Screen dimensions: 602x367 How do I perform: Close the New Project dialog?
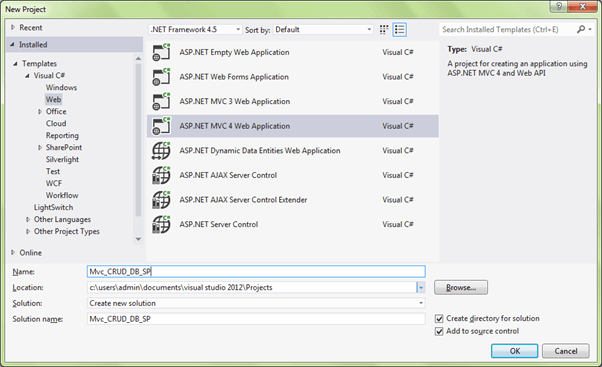[x=582, y=7]
